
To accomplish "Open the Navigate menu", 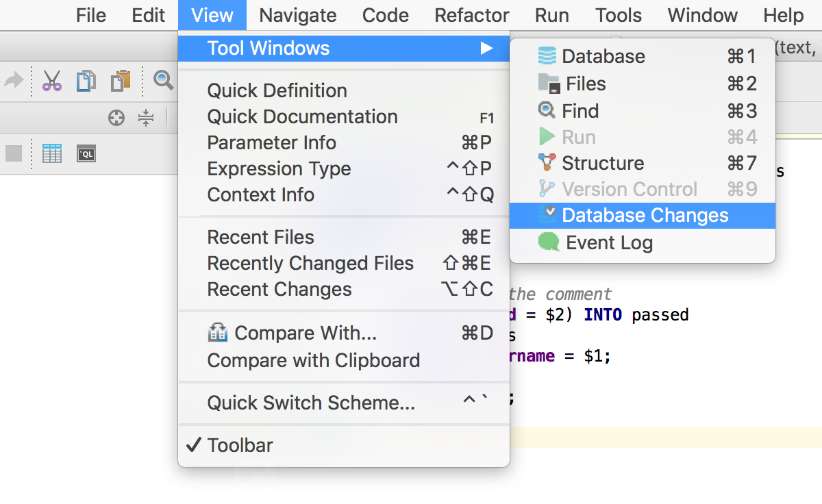I will coord(298,15).
